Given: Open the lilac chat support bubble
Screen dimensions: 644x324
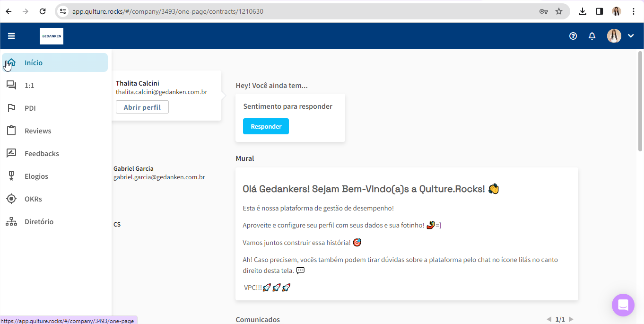Looking at the screenshot, I should [x=623, y=305].
